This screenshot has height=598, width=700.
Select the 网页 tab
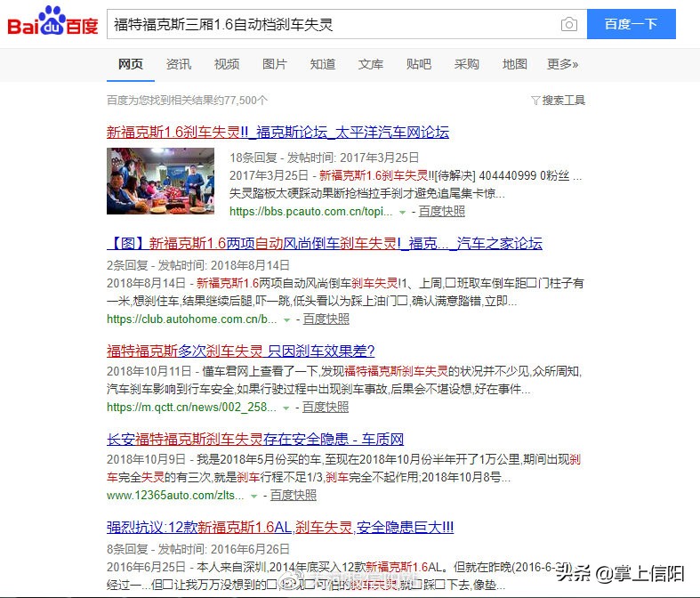click(x=131, y=64)
